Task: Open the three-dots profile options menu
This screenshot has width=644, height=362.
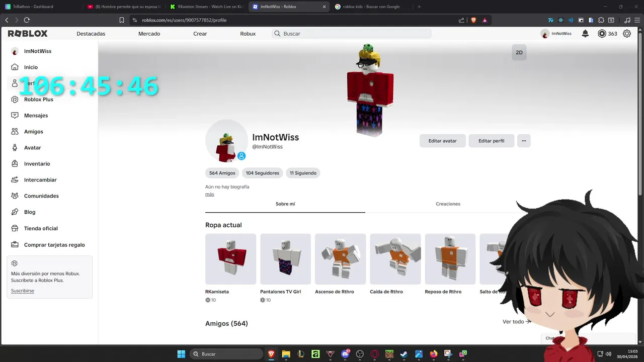Action: (x=524, y=141)
